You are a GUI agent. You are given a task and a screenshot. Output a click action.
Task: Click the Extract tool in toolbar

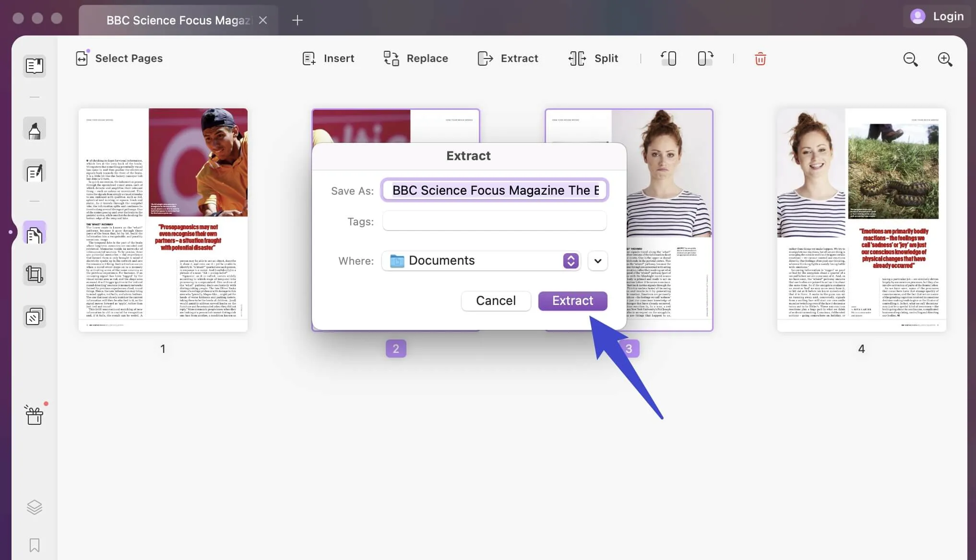(508, 59)
